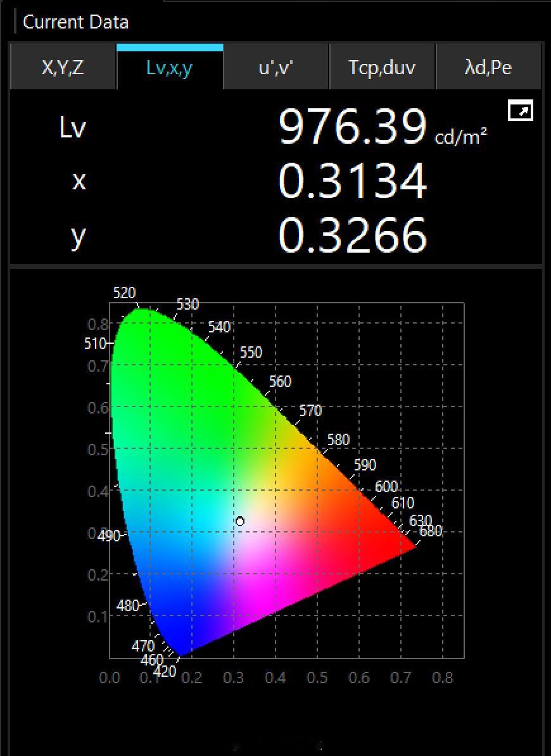The width and height of the screenshot is (551, 756).
Task: Click the 520 wavelength label on diagram
Action: (x=124, y=293)
